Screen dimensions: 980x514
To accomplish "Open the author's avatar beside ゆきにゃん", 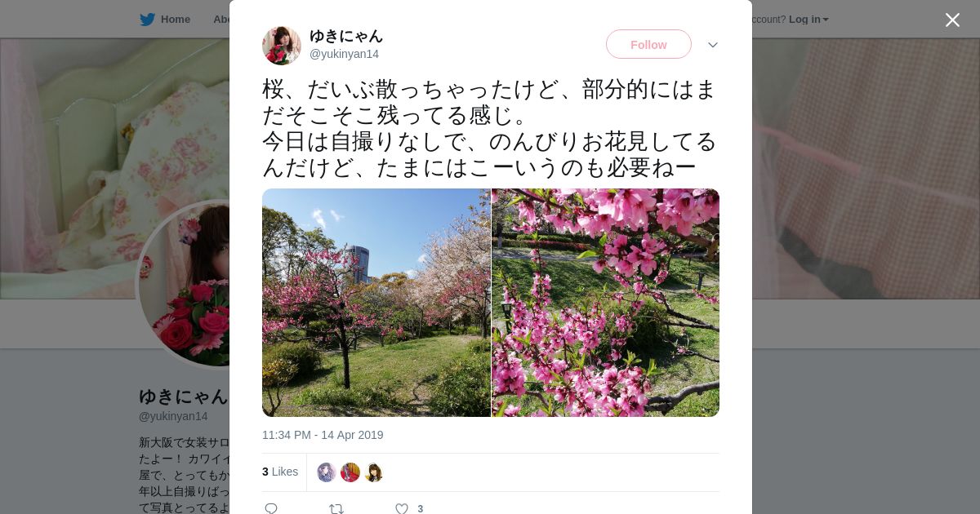I will point(282,46).
